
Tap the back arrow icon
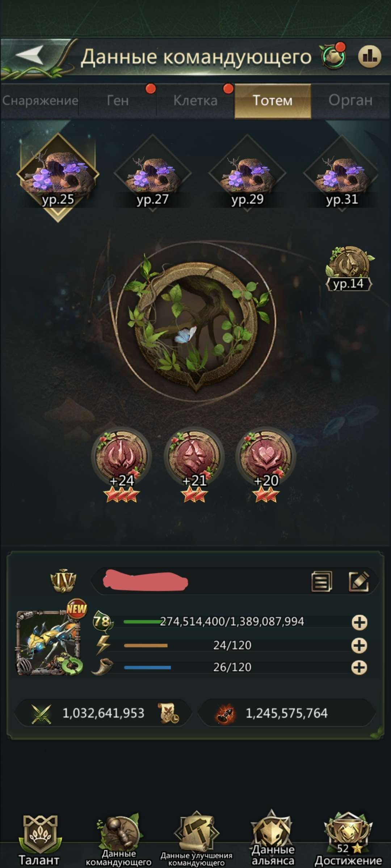pos(30,55)
